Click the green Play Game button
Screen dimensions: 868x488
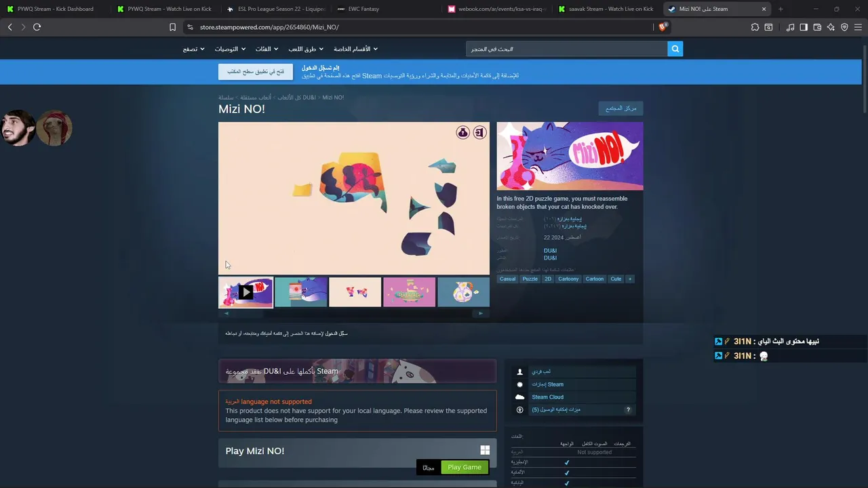[465, 467]
